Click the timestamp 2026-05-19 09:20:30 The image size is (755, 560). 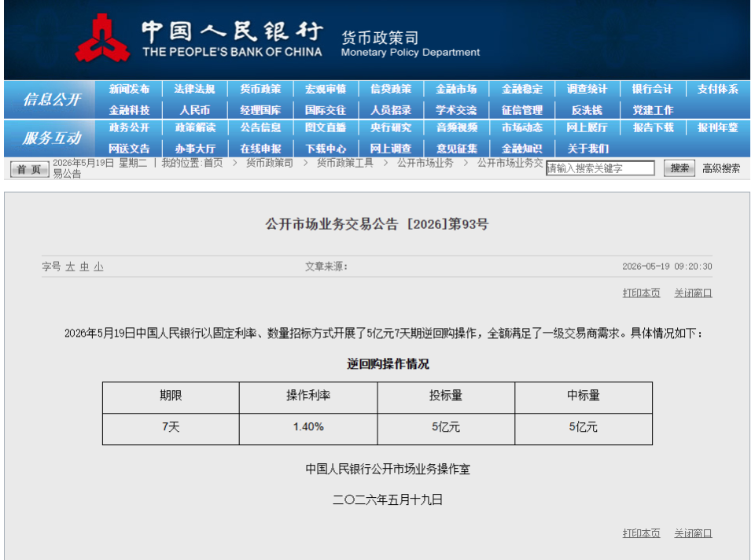(x=667, y=267)
